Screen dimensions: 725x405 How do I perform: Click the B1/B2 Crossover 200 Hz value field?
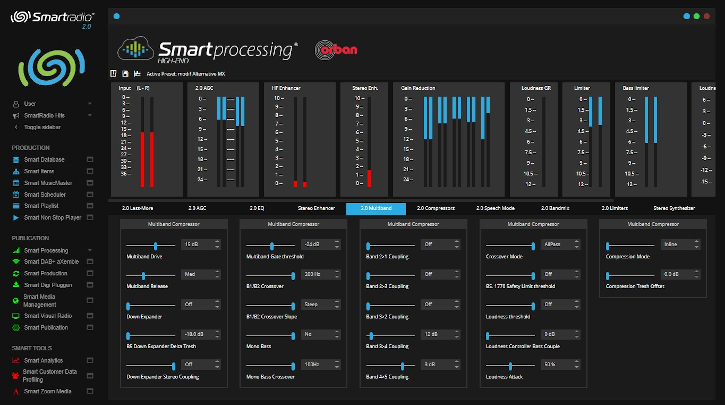point(321,274)
